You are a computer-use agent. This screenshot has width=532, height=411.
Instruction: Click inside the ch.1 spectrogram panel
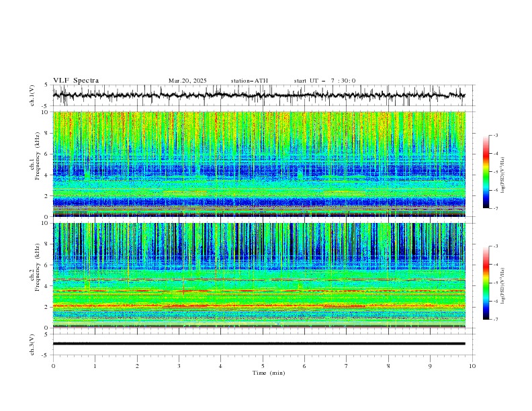259,164
